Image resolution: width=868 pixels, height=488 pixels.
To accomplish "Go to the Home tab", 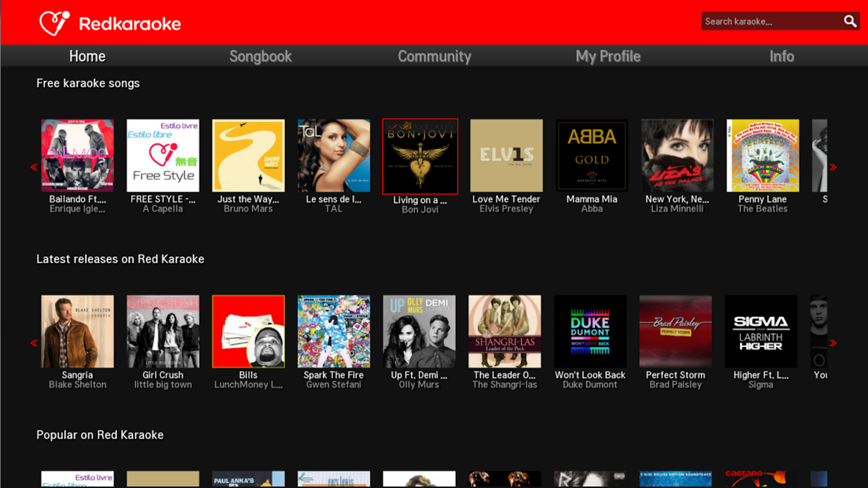I will pyautogui.click(x=87, y=56).
